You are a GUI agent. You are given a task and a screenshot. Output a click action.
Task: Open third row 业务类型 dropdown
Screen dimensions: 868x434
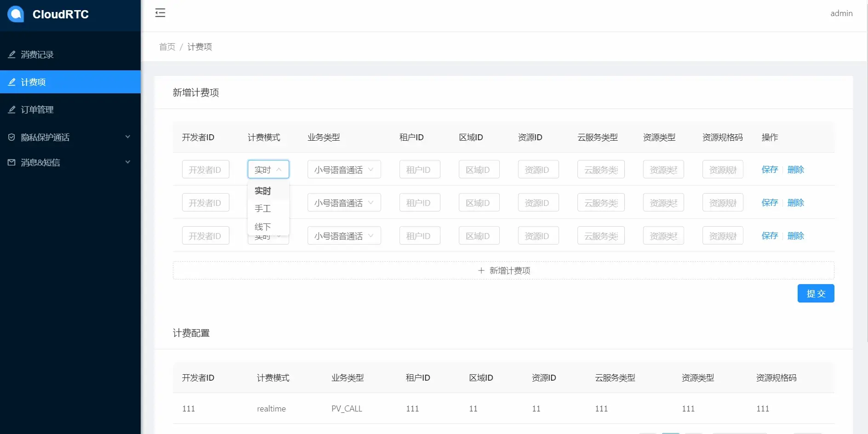(344, 236)
